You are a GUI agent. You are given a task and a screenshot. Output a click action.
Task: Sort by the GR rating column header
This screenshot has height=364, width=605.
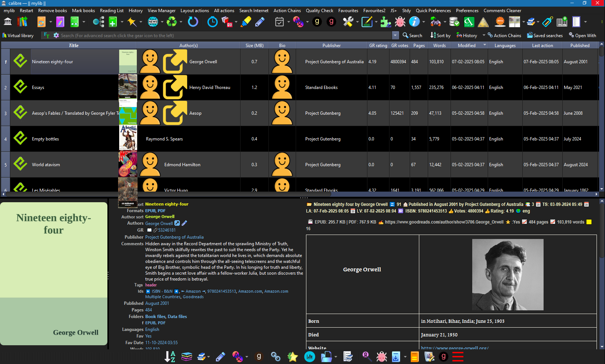(x=378, y=46)
